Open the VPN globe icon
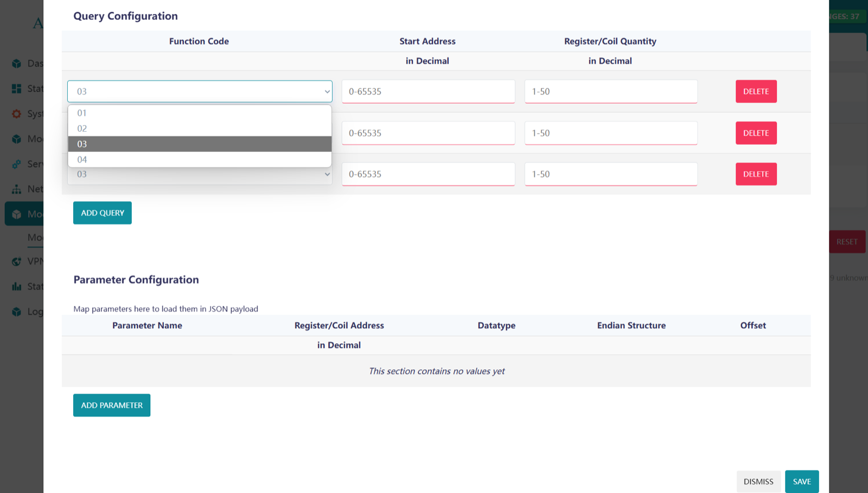This screenshot has width=868, height=493. click(16, 261)
